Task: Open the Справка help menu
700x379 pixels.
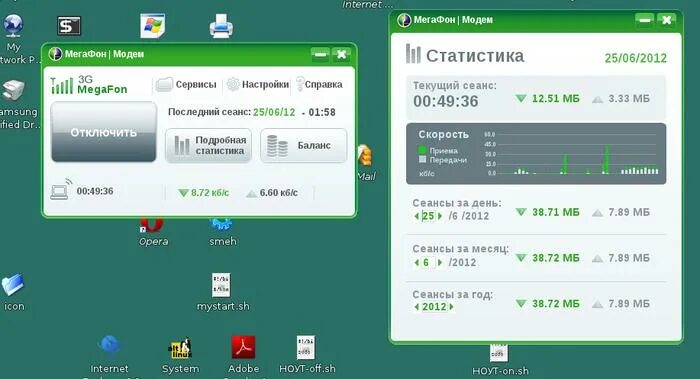Action: click(x=319, y=84)
